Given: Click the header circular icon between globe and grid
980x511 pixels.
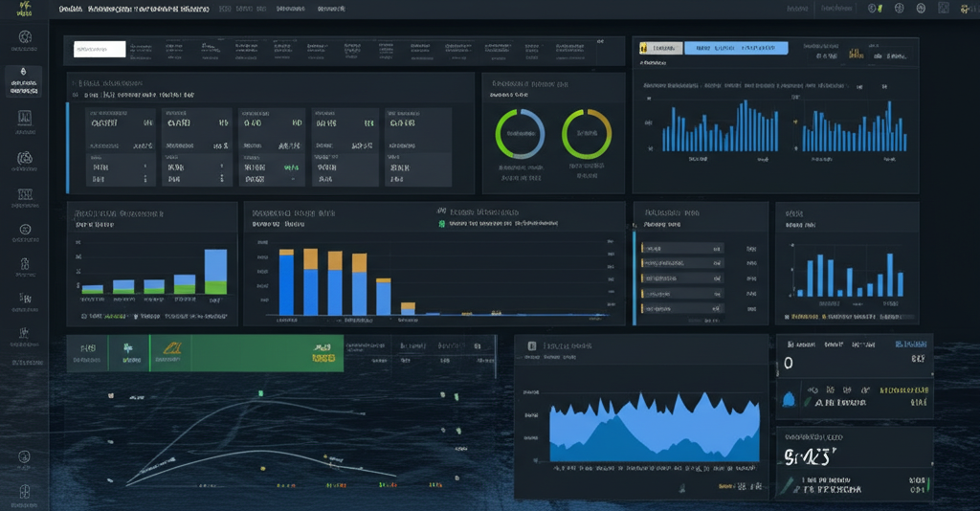Looking at the screenshot, I should click(921, 8).
